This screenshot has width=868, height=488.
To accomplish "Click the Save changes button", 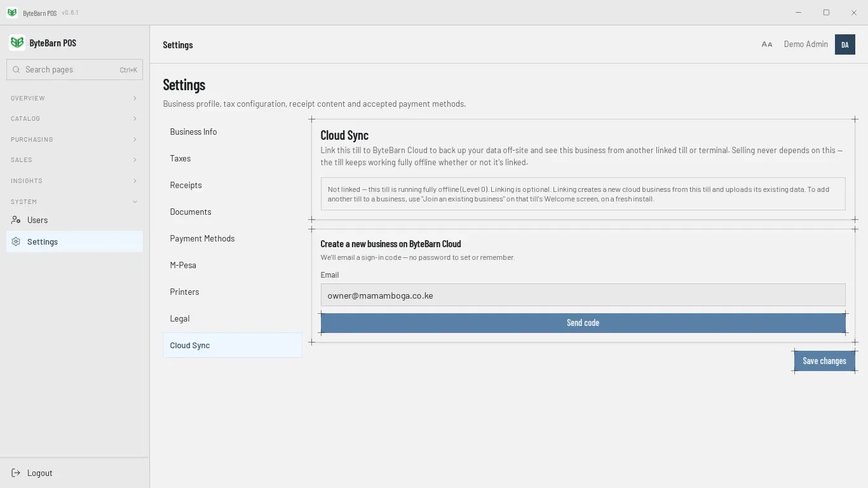I will click(824, 361).
